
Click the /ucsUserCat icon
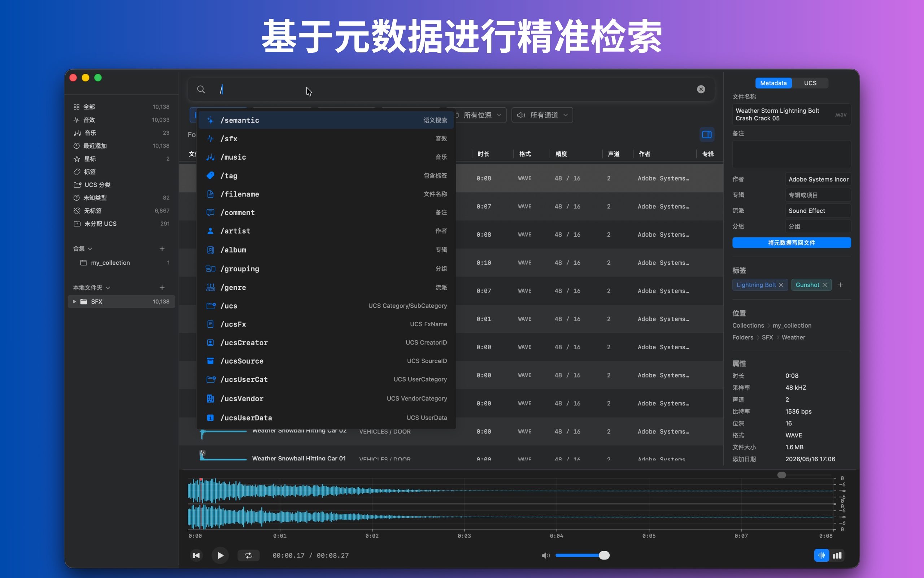click(211, 379)
